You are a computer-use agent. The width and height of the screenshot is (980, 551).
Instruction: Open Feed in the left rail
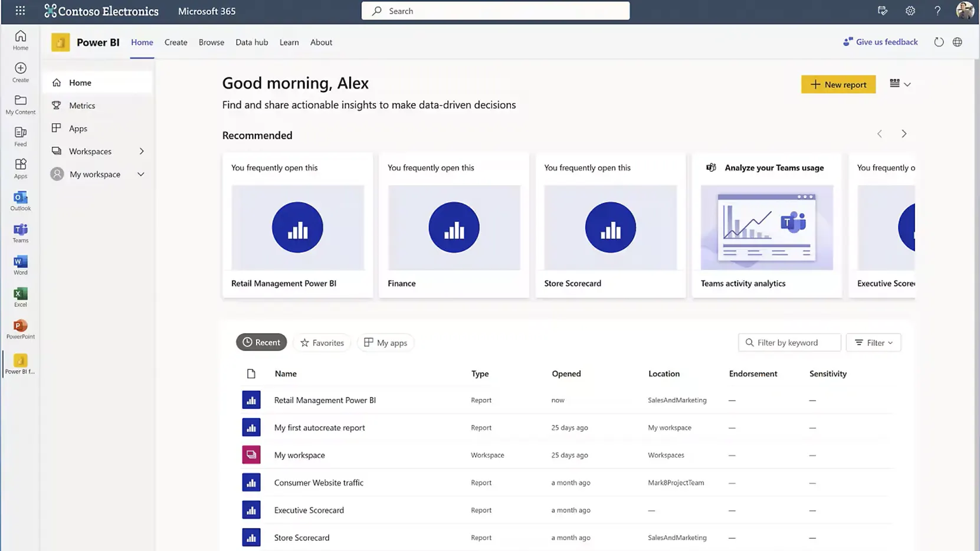pyautogui.click(x=21, y=136)
